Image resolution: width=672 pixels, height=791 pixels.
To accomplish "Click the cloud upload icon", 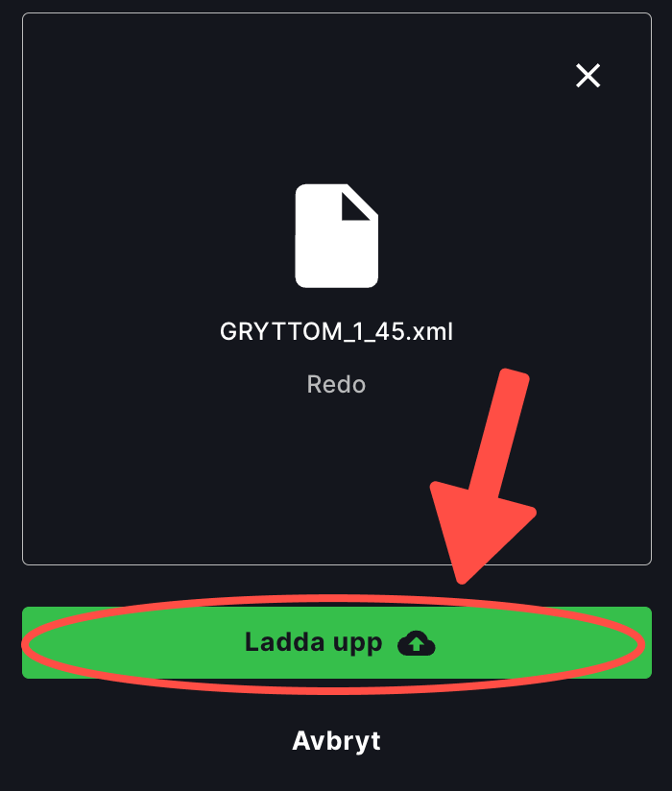I will click(x=417, y=643).
